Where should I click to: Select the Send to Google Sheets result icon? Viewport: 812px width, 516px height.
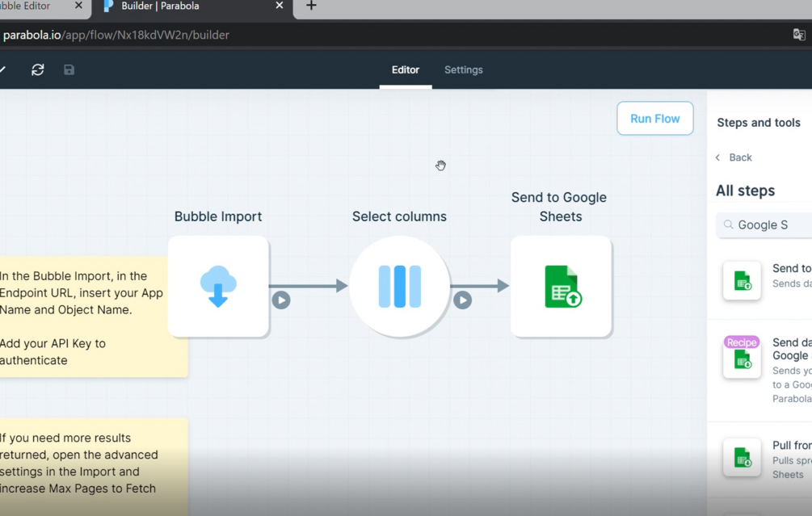click(742, 280)
